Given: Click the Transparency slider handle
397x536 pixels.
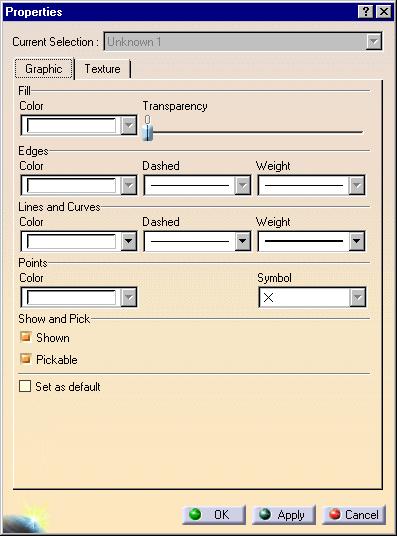Looking at the screenshot, I should 148,132.
